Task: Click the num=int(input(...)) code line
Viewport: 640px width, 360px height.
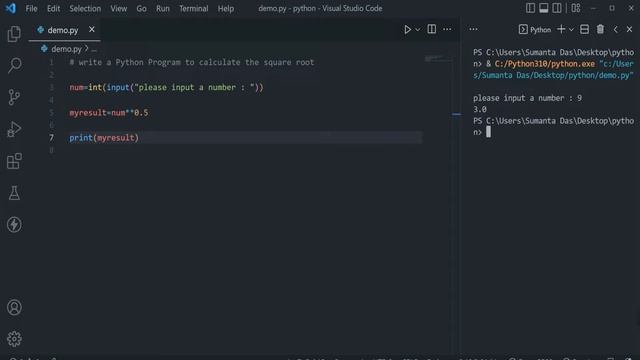Action: [x=167, y=87]
